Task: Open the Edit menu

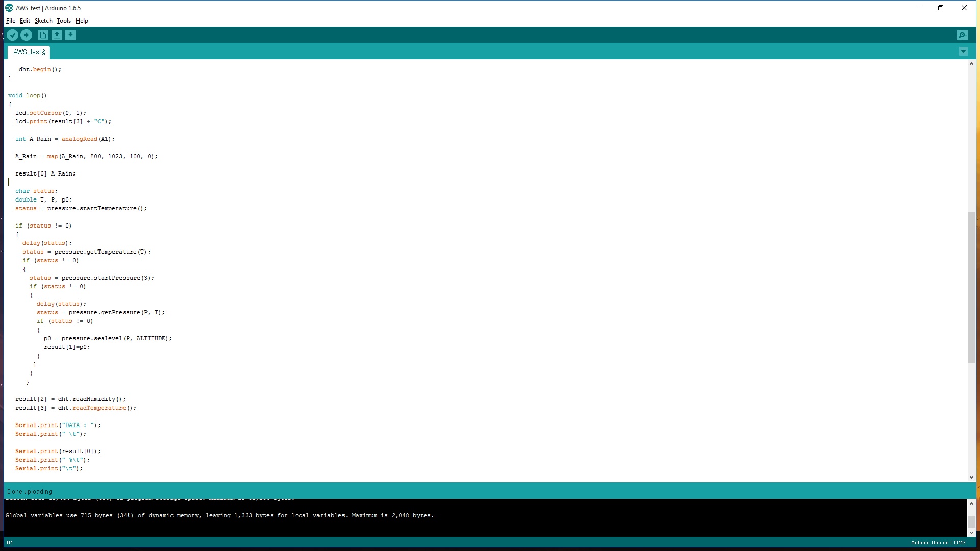Action: pos(25,21)
